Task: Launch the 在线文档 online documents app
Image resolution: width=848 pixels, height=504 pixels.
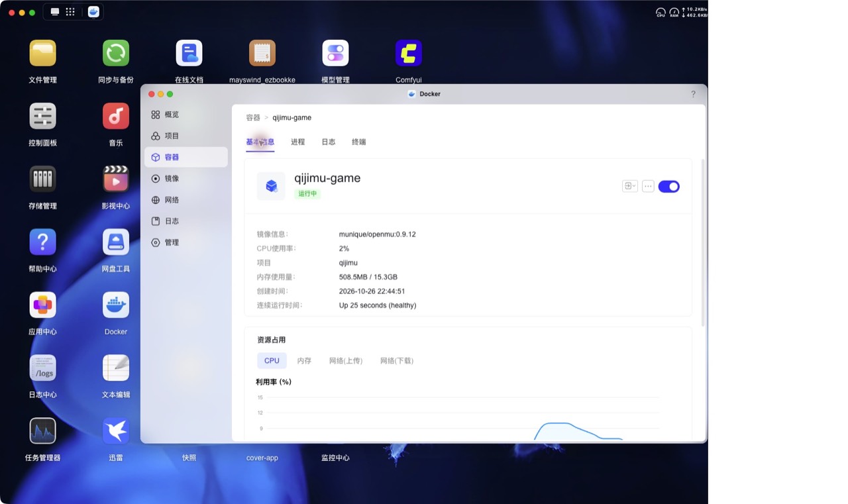Action: tap(189, 53)
